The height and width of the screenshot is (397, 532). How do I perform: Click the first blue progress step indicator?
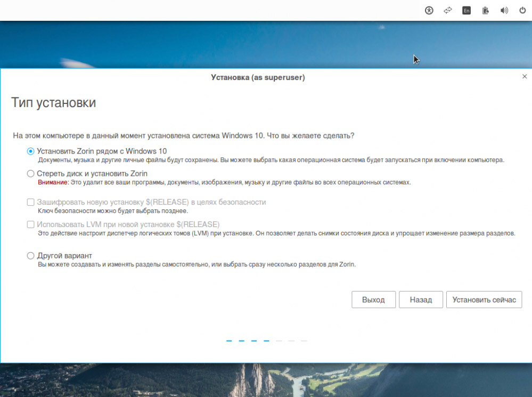click(x=229, y=341)
